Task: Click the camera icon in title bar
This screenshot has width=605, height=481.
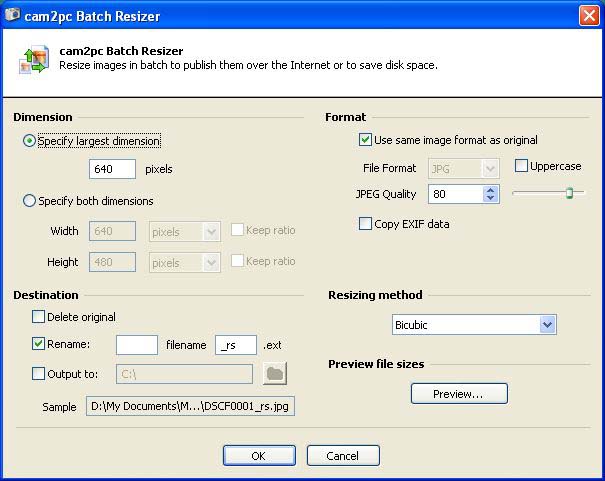Action: pyautogui.click(x=12, y=15)
